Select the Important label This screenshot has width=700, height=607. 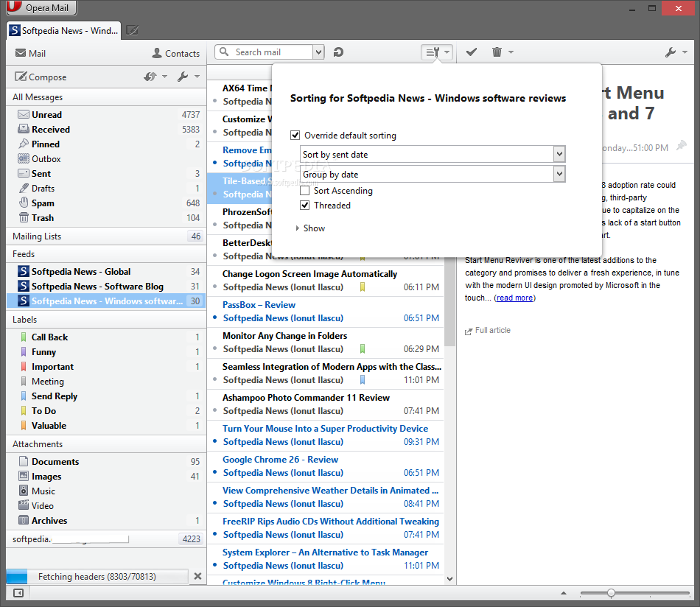[107, 366]
